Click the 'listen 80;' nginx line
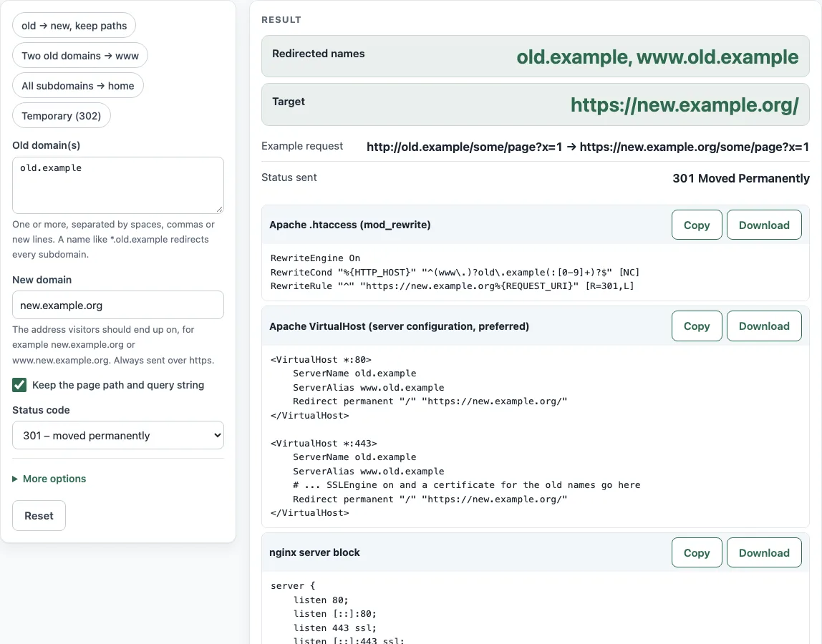 pyautogui.click(x=320, y=600)
